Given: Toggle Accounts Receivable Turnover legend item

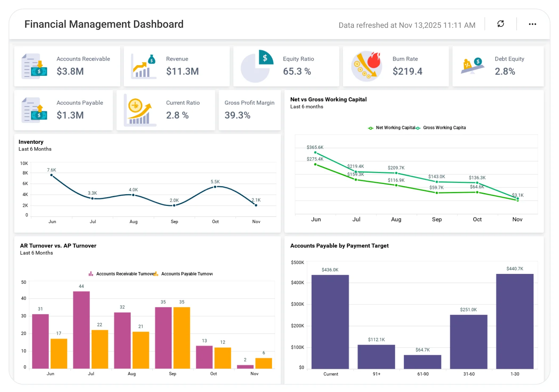Looking at the screenshot, I should point(121,274).
